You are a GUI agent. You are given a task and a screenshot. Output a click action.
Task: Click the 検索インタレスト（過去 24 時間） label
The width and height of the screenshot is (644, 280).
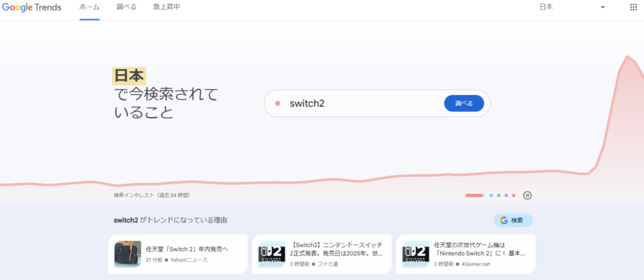pos(152,195)
